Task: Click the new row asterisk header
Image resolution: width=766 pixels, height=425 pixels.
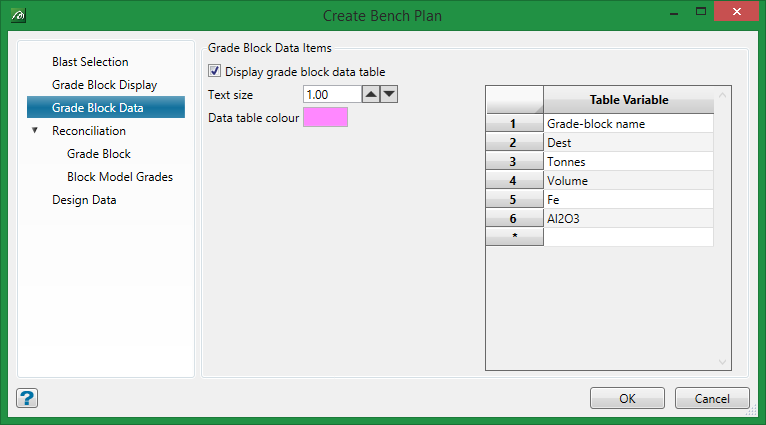Action: point(515,237)
